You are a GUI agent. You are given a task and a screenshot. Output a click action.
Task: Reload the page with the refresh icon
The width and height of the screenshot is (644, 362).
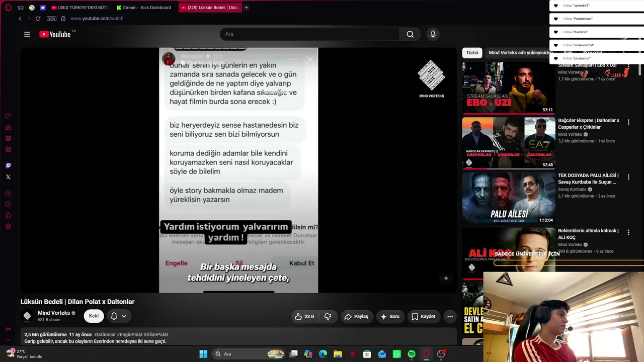(x=38, y=19)
